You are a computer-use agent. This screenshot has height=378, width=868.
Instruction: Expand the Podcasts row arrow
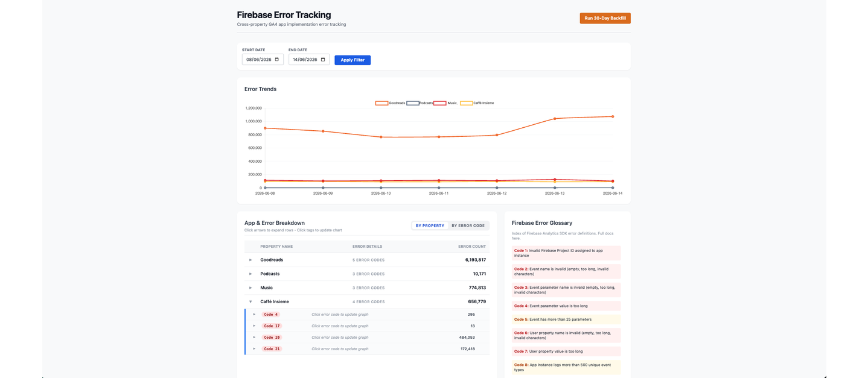[x=251, y=274]
